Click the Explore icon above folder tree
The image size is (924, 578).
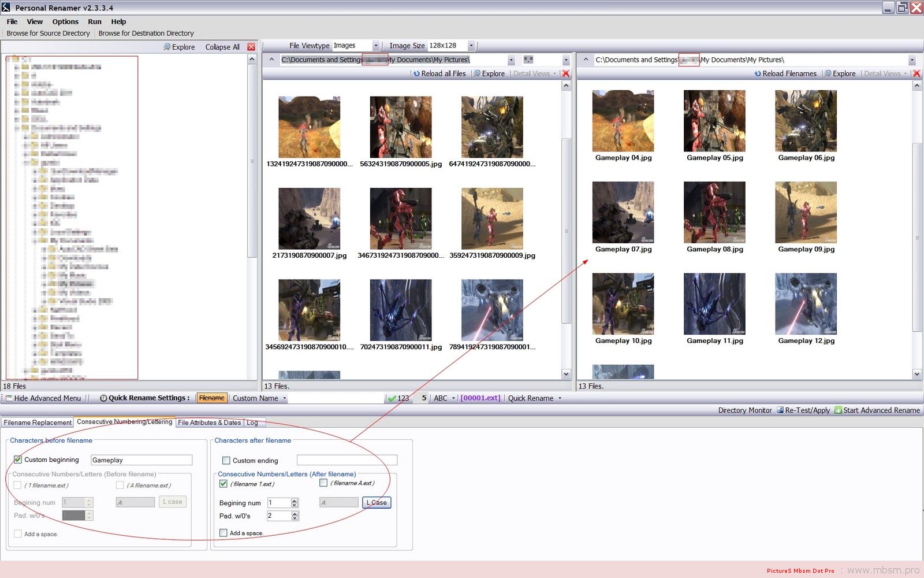167,47
